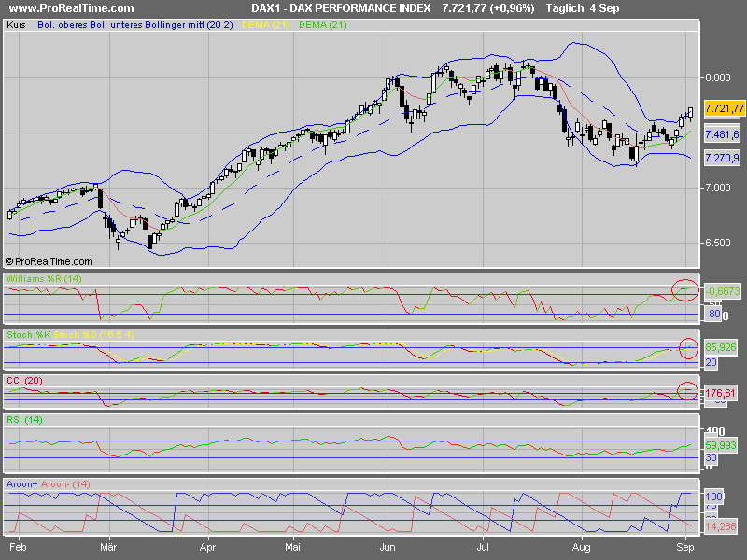
Task: Click the 20 stochastic level label
Action: (x=711, y=362)
